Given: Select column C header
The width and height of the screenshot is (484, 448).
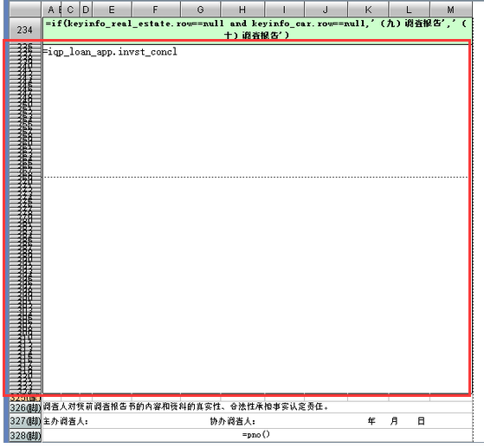Looking at the screenshot, I should point(70,10).
